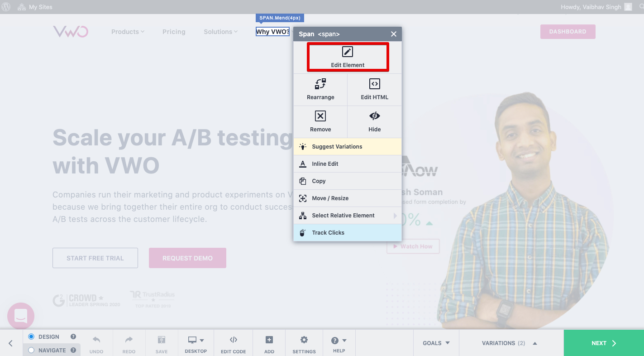Choose Track Clicks entry
Viewport: 644px width, 356px height.
pyautogui.click(x=348, y=233)
